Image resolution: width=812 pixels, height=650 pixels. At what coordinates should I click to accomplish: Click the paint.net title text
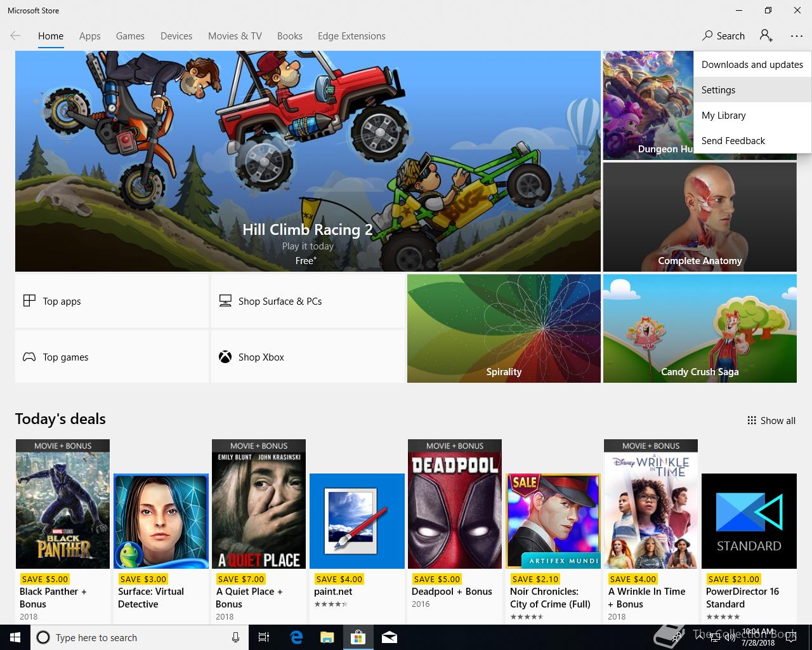pos(333,592)
